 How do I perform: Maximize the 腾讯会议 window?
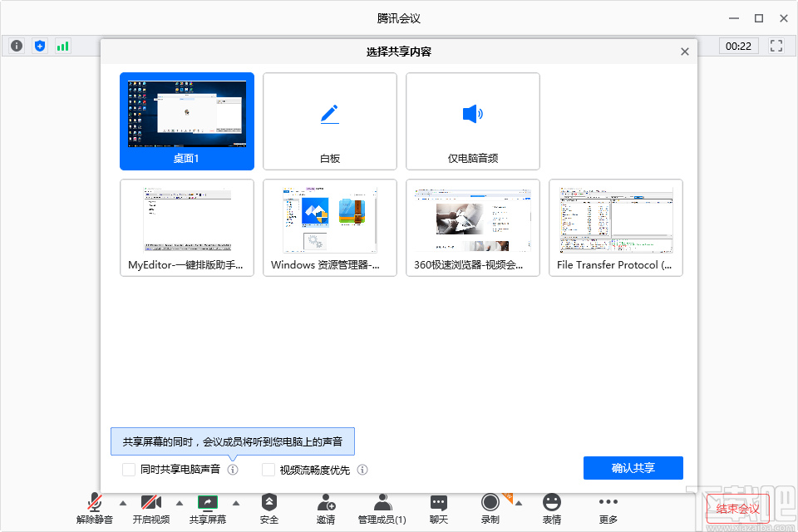click(759, 18)
